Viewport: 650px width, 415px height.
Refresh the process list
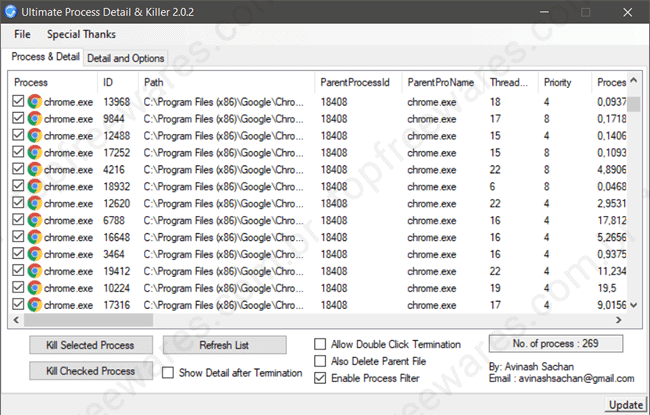click(x=224, y=345)
